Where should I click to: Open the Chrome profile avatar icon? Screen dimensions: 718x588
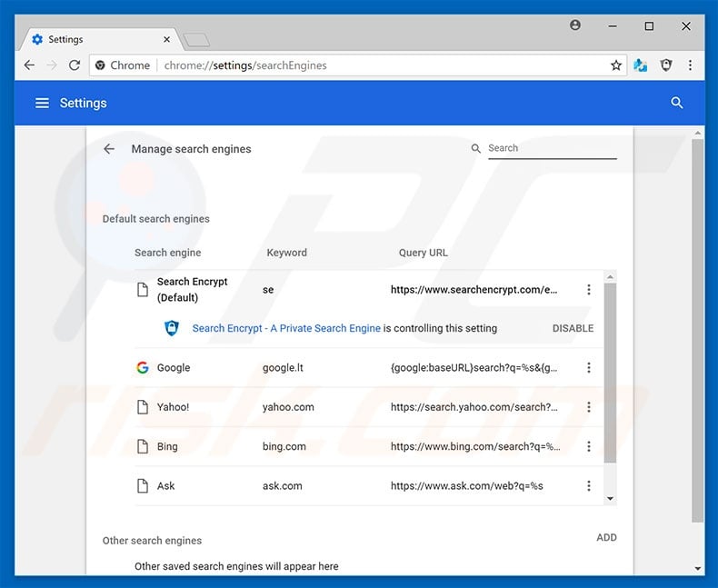(x=575, y=25)
